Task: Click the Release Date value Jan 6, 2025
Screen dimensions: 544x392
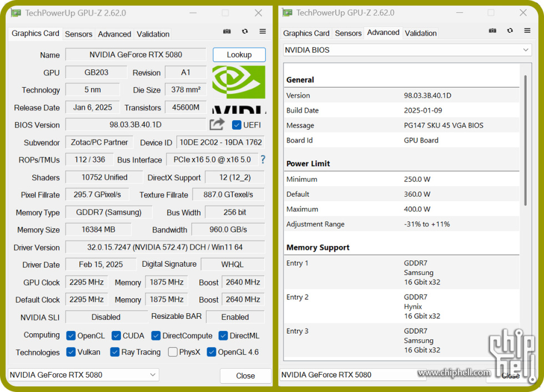Action: tap(93, 108)
